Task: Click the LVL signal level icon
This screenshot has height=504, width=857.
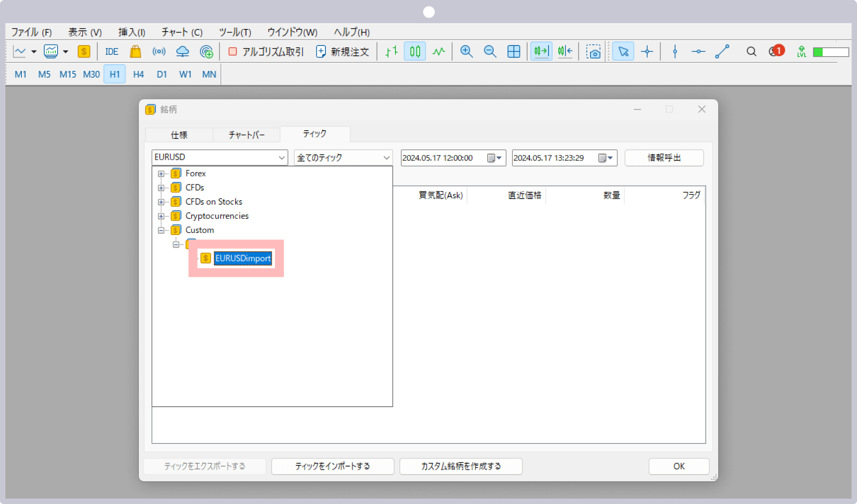Action: (x=802, y=52)
